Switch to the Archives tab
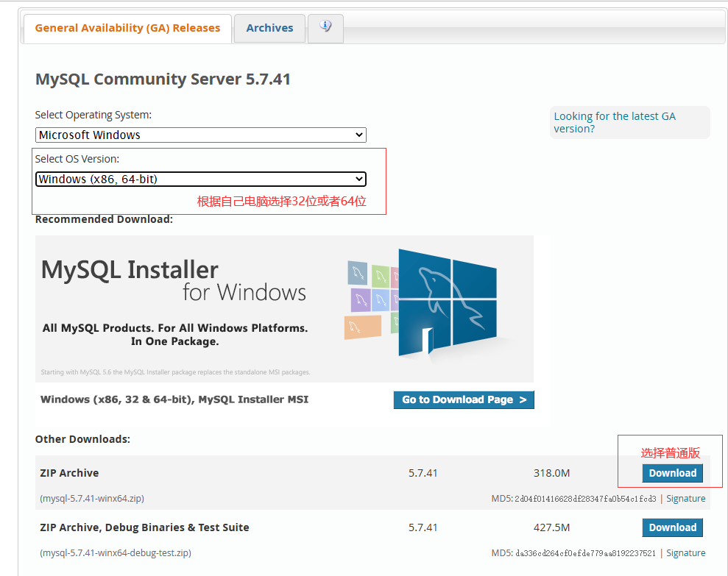Viewport: 728px width, 576px height. coord(269,28)
